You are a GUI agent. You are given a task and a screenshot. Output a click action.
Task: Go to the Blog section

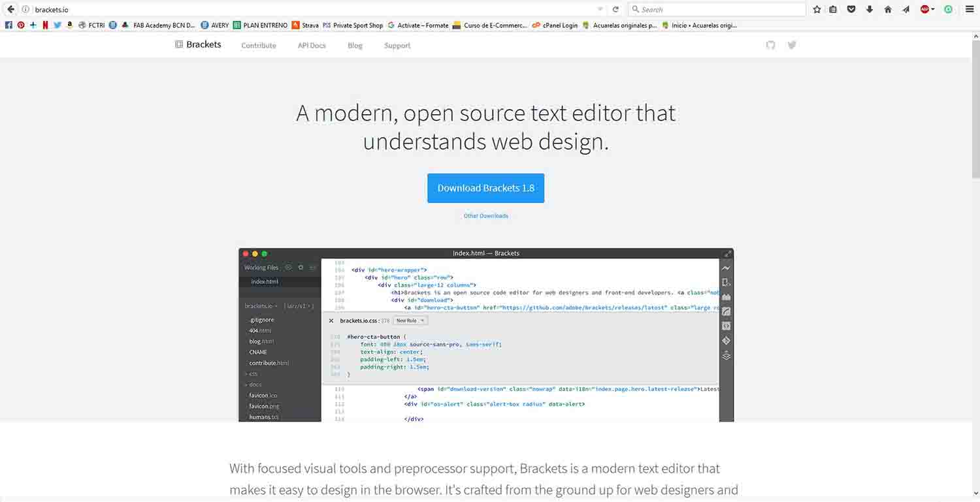point(355,46)
